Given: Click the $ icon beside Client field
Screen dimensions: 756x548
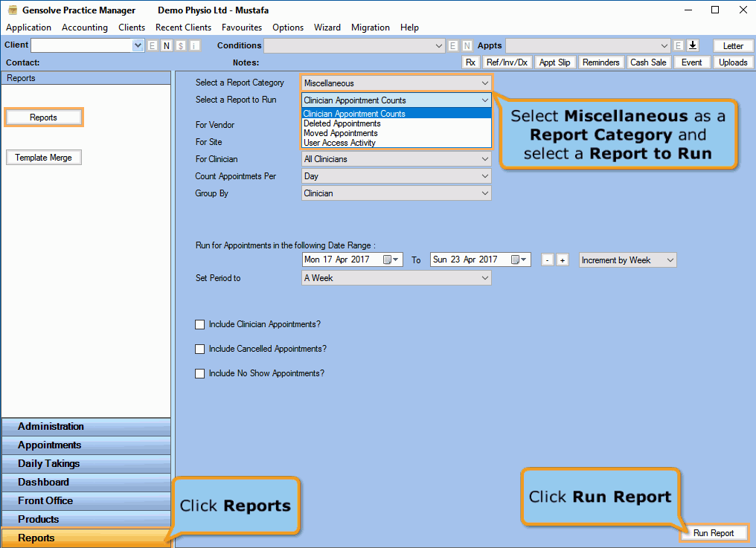Looking at the screenshot, I should pos(181,46).
